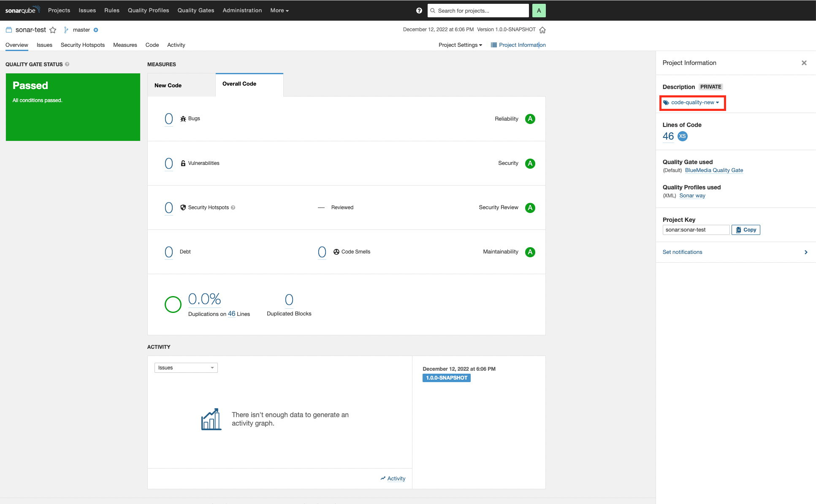Click the Security Hotspots help icon

[x=233, y=208]
